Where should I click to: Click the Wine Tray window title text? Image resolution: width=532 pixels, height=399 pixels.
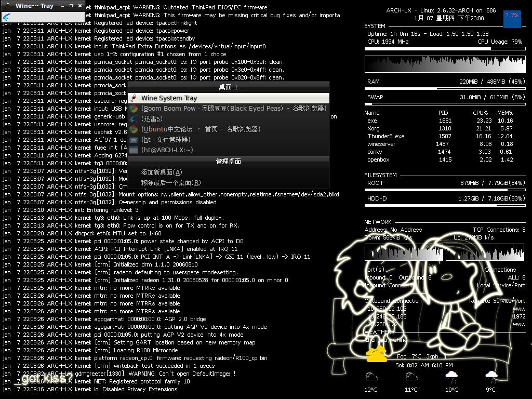35,6
